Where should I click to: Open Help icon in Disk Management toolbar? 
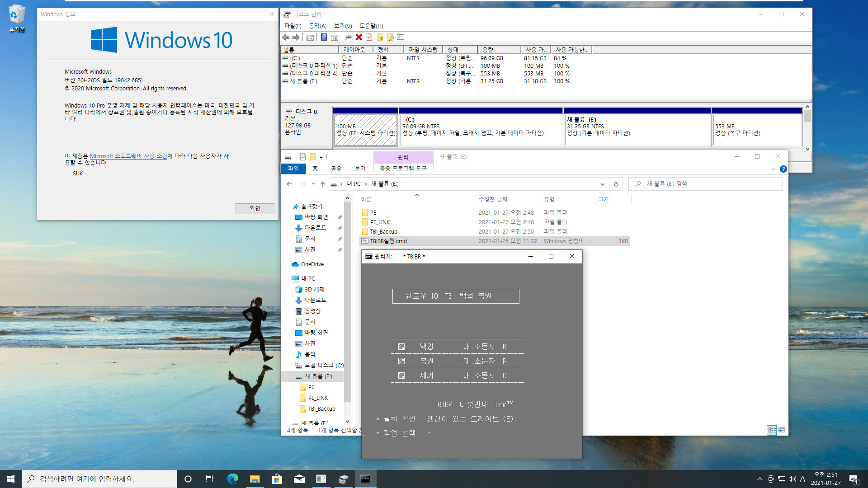(x=324, y=37)
